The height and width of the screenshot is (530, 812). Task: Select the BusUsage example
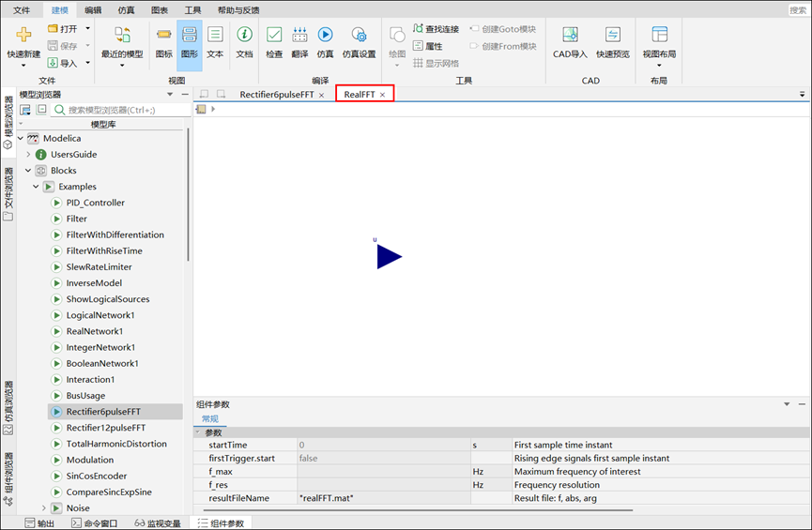(x=85, y=396)
